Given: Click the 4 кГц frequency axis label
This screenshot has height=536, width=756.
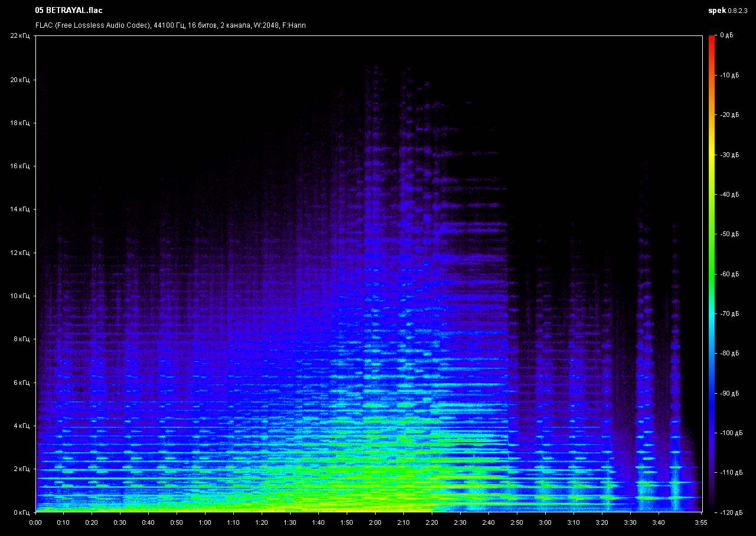Looking at the screenshot, I should [21, 426].
